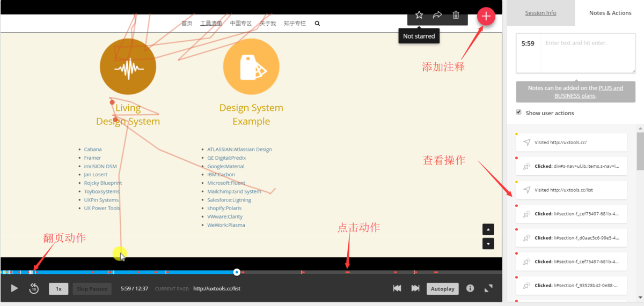The image size is (644, 306).
Task: Open 首页 in the site navigation
Action: pyautogui.click(x=187, y=24)
